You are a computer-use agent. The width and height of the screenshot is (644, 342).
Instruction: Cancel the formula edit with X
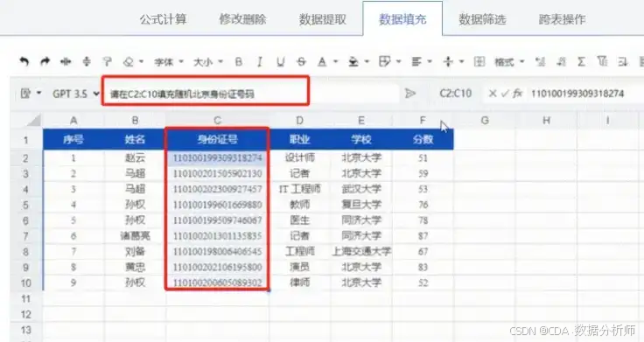click(x=493, y=94)
